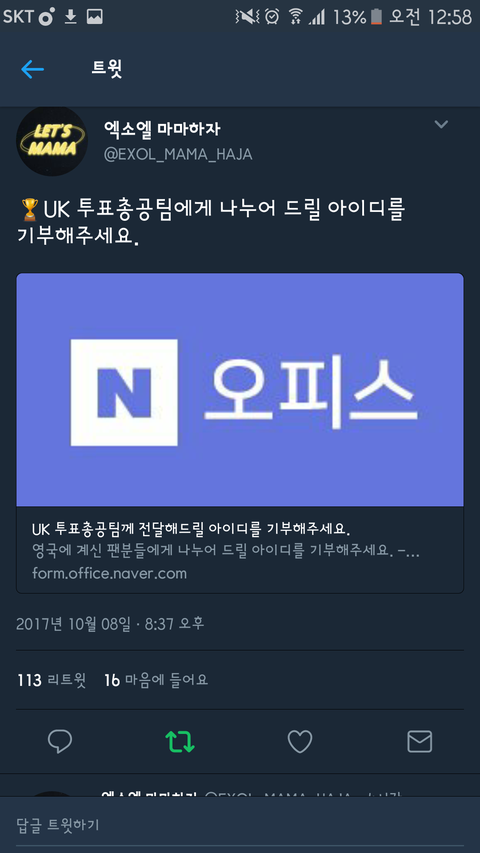Tap the blue back arrow
The image size is (480, 853).
(32, 69)
